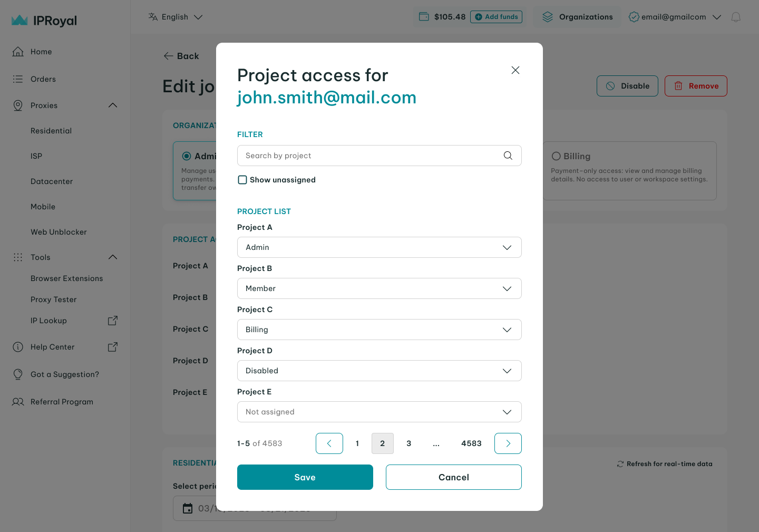
Task: Collapse the Proxies sidebar section
Action: [x=113, y=105]
